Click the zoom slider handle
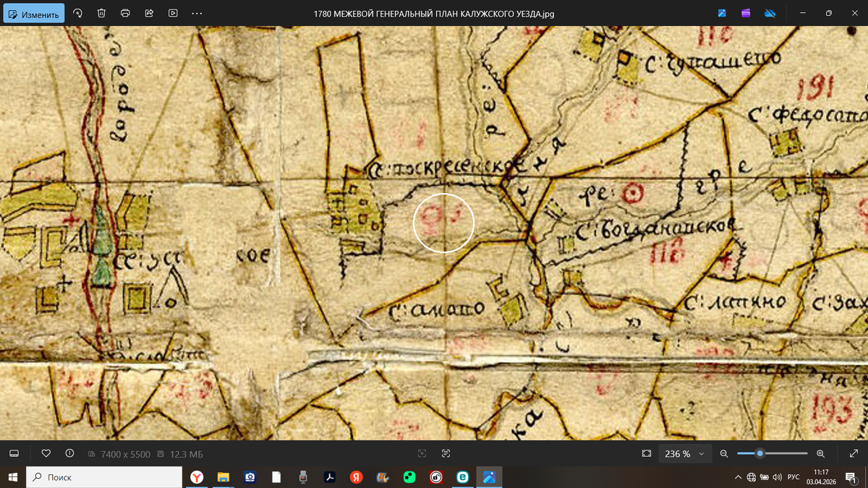Viewport: 868px width, 488px height. 759,453
